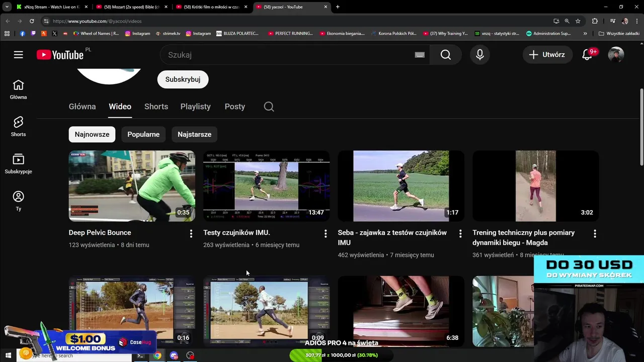This screenshot has width=644, height=362.
Task: Open Subskrypcje in the left sidebar
Action: pos(18,164)
